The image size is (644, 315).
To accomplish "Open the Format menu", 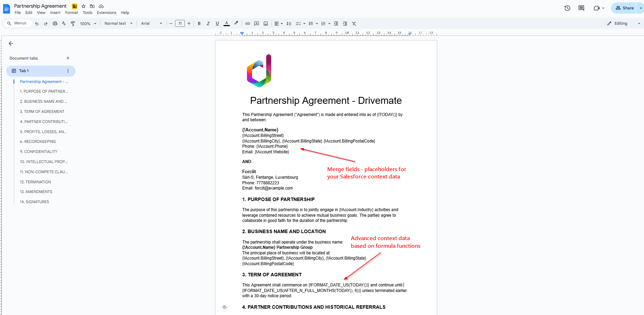I will (x=71, y=13).
